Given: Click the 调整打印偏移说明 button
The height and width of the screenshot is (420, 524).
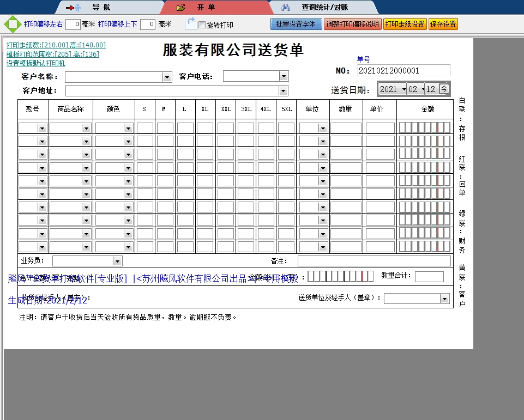Looking at the screenshot, I should click(353, 24).
